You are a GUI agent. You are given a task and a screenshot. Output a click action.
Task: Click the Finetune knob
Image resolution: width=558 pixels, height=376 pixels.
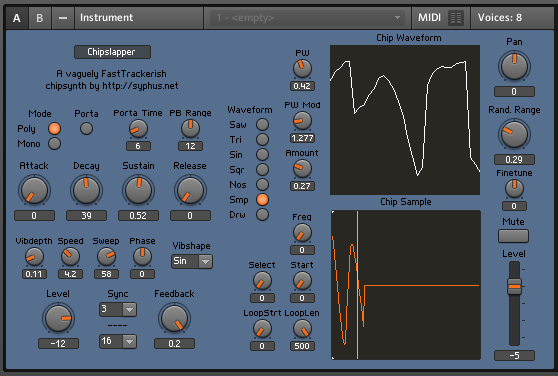(x=514, y=189)
